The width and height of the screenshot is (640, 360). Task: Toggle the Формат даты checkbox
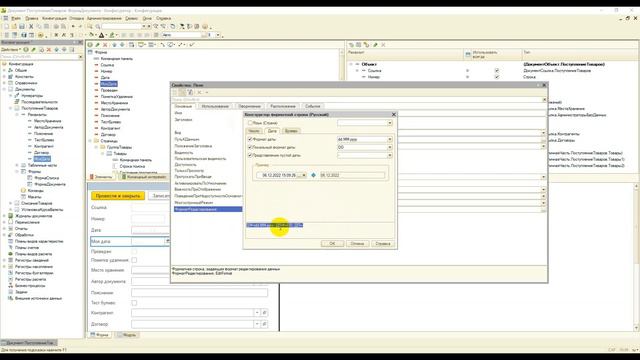tap(250, 139)
